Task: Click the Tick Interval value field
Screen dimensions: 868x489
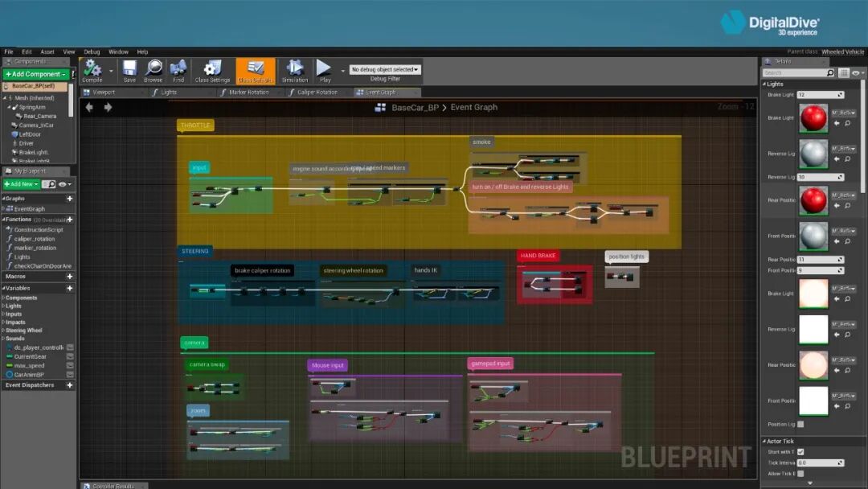Action: pos(821,463)
